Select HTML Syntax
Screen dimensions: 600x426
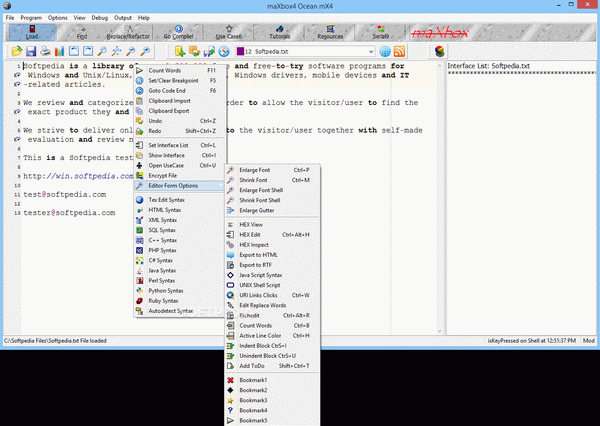(x=180, y=210)
